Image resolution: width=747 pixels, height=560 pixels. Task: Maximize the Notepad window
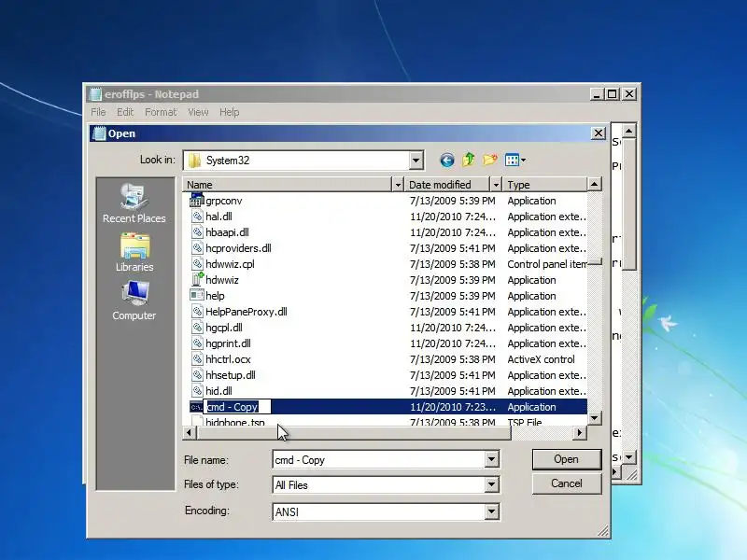pos(613,94)
